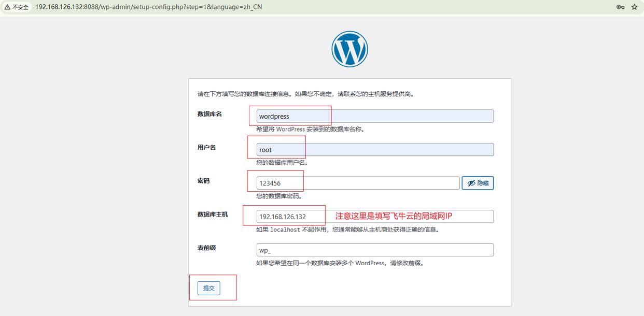The width and height of the screenshot is (644, 316).
Task: Click the 不安全 security warning badge
Action: pyautogui.click(x=17, y=7)
